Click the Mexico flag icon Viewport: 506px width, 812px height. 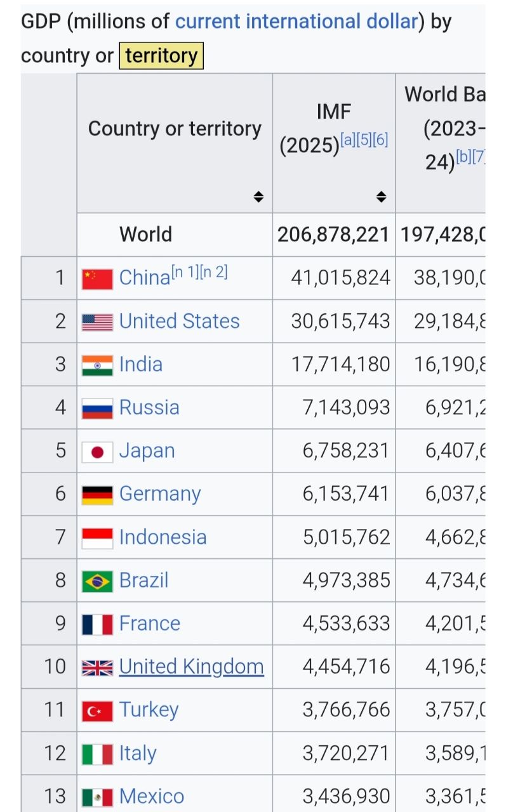(97, 797)
